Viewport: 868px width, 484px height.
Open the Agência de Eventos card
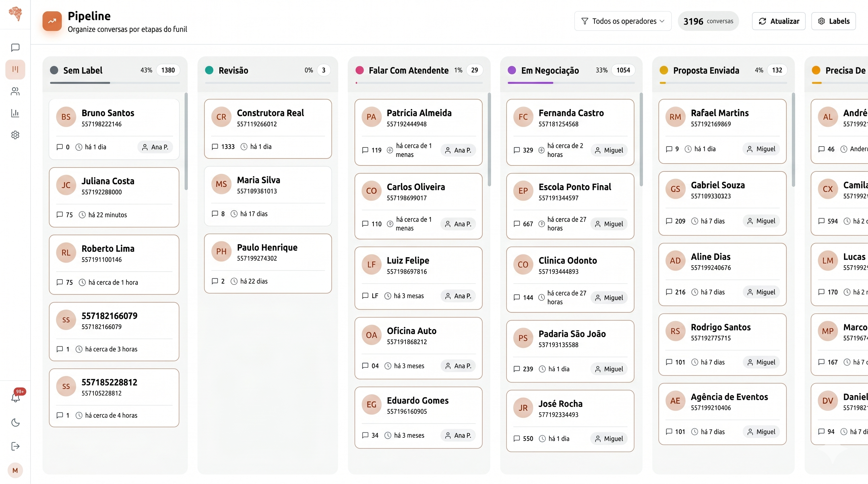click(722, 414)
